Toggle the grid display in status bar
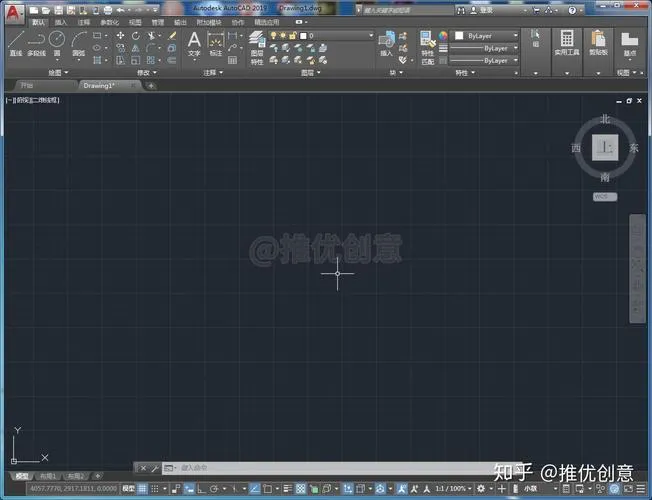Screen dimensions: 652x500 142,488
